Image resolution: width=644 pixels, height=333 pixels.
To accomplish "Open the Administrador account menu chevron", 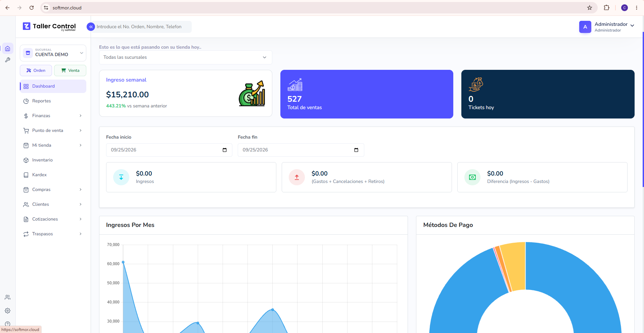I will 633,26.
